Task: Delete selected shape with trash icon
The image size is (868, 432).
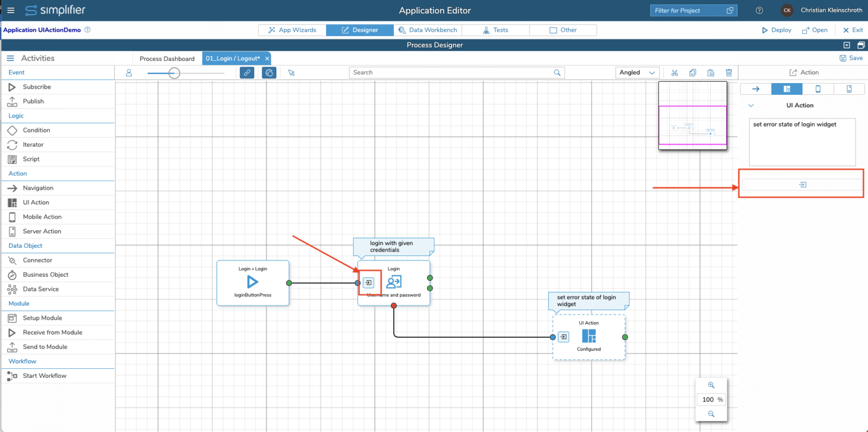Action: coord(729,72)
